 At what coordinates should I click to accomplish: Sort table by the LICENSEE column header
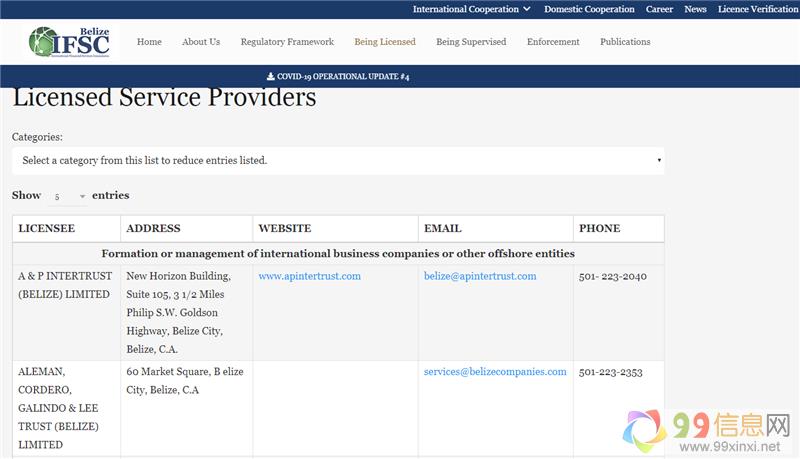pos(47,229)
